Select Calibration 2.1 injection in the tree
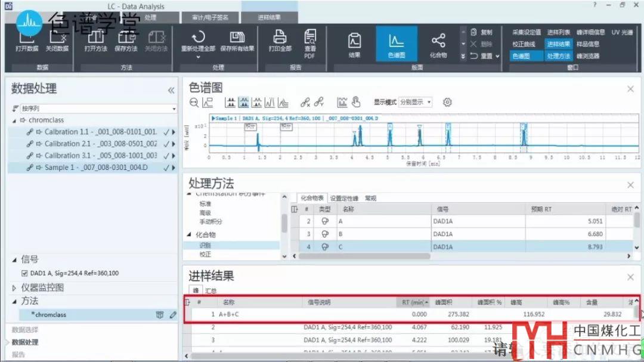 [100, 144]
